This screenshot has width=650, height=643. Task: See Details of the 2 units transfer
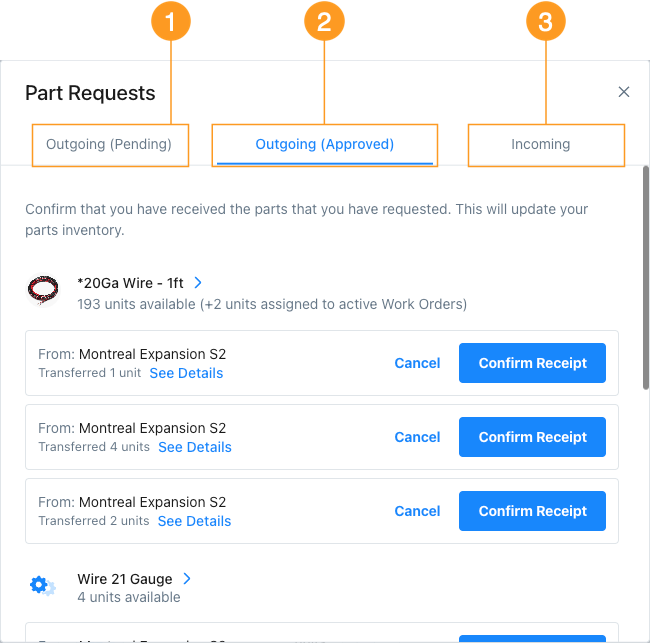click(194, 521)
